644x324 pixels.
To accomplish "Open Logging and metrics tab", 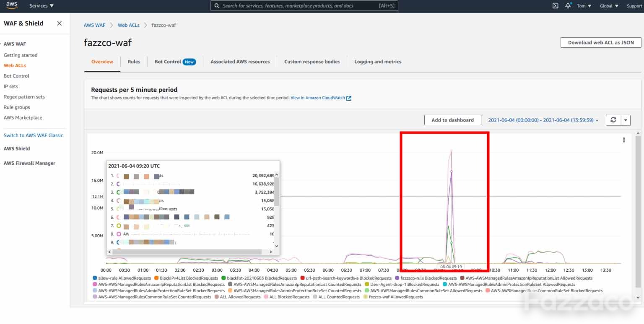I will [x=378, y=62].
